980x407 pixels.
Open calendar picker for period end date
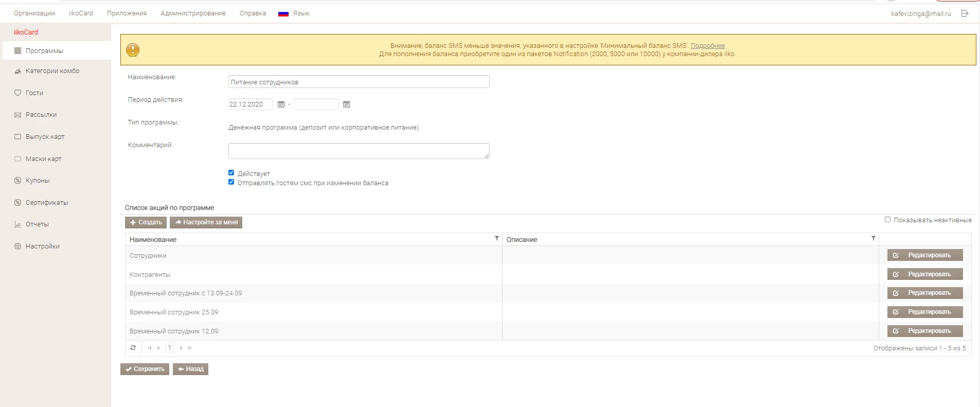pos(346,104)
